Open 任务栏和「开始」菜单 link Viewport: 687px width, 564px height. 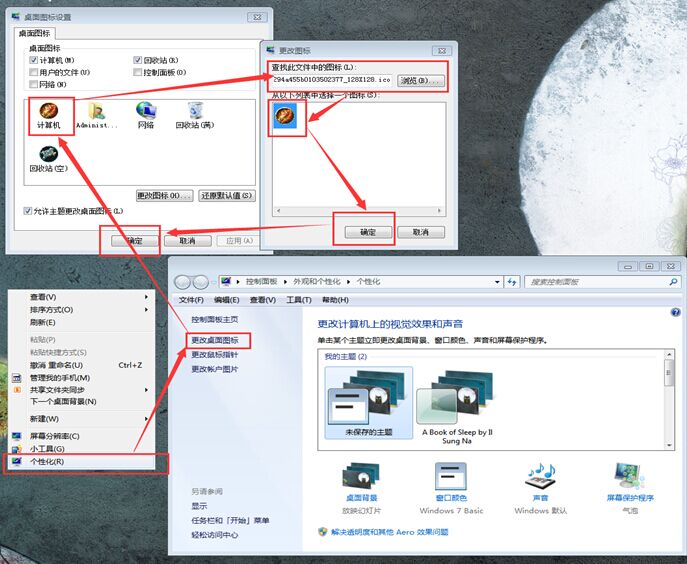(x=230, y=521)
